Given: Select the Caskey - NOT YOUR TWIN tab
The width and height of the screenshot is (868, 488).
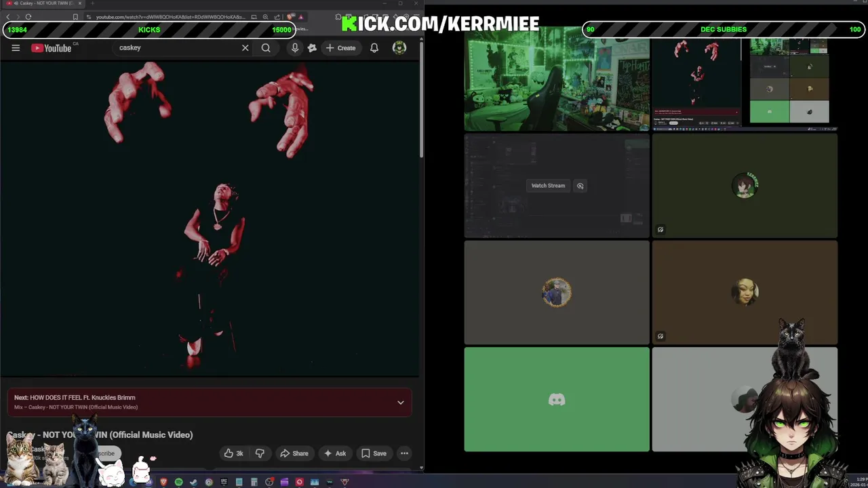Looking at the screenshot, I should 42,3.
